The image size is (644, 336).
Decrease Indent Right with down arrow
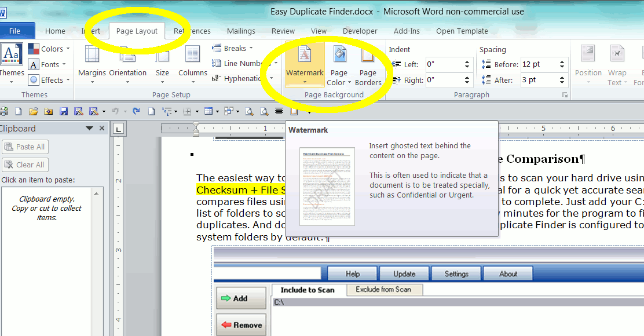(x=467, y=82)
